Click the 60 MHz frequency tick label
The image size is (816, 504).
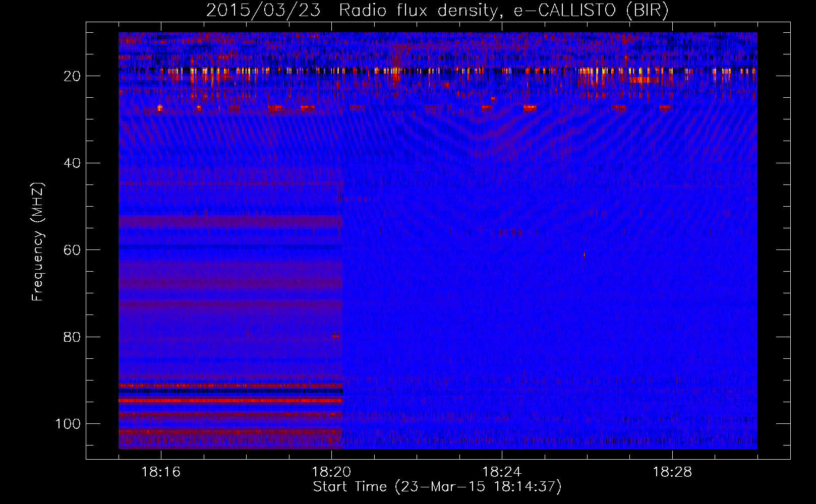pos(72,250)
